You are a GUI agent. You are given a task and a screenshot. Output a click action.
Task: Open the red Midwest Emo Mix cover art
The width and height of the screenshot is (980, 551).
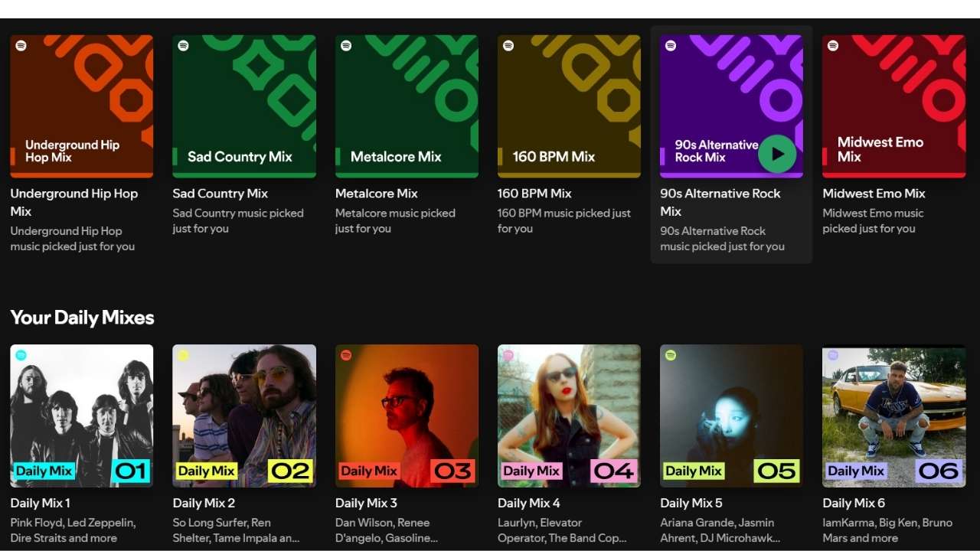[x=894, y=106]
